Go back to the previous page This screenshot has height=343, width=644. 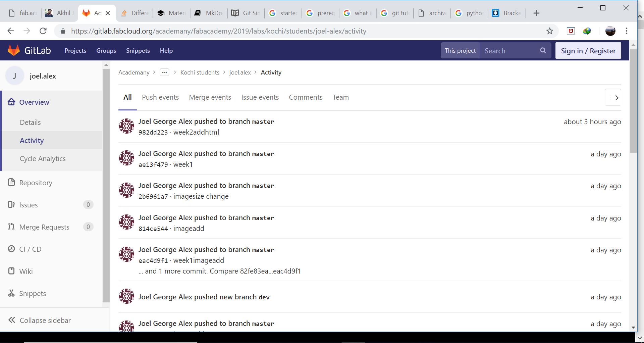[11, 31]
